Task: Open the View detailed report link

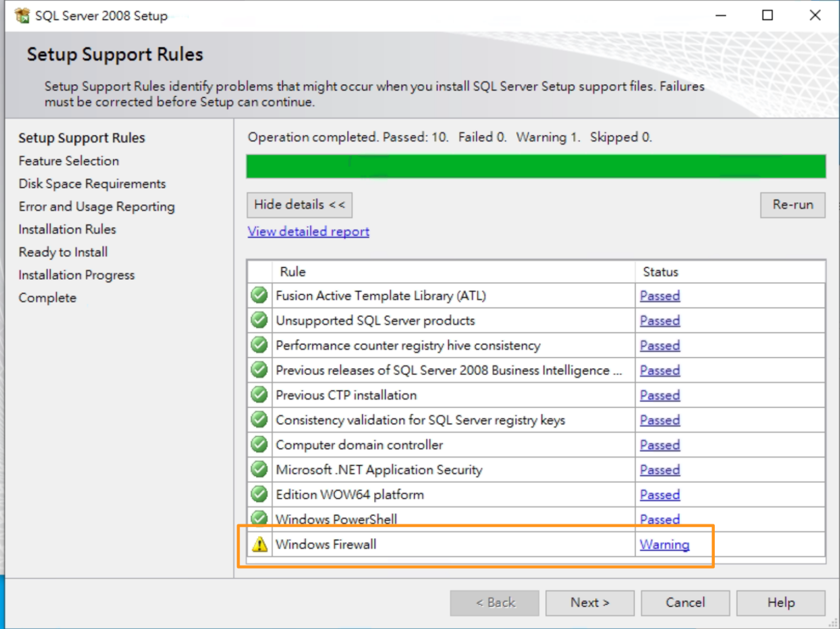Action: click(308, 231)
